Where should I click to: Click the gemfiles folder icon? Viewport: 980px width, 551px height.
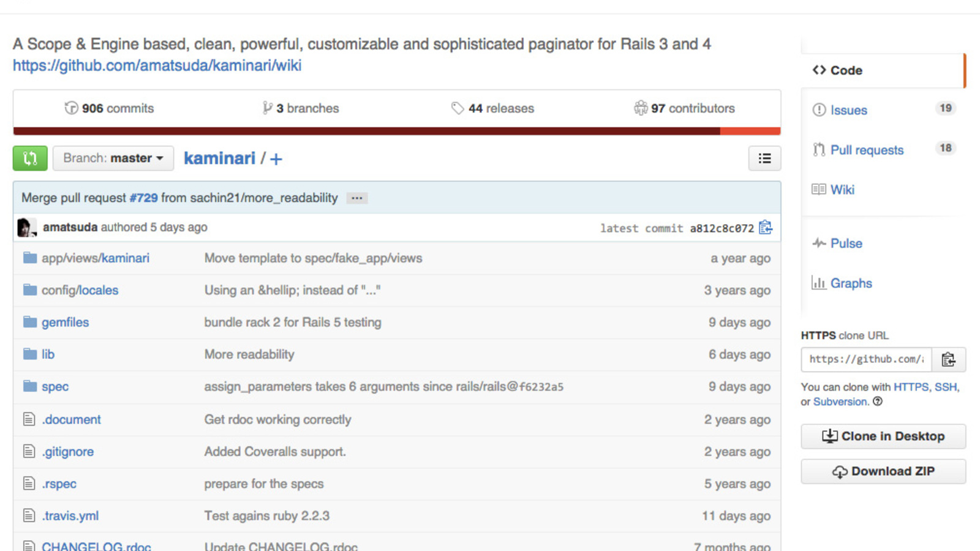coord(30,322)
